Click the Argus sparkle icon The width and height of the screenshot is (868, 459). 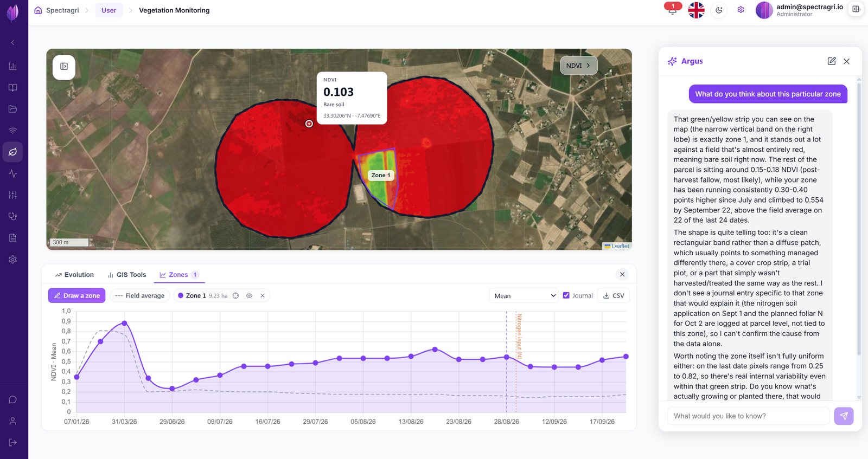pyautogui.click(x=673, y=61)
